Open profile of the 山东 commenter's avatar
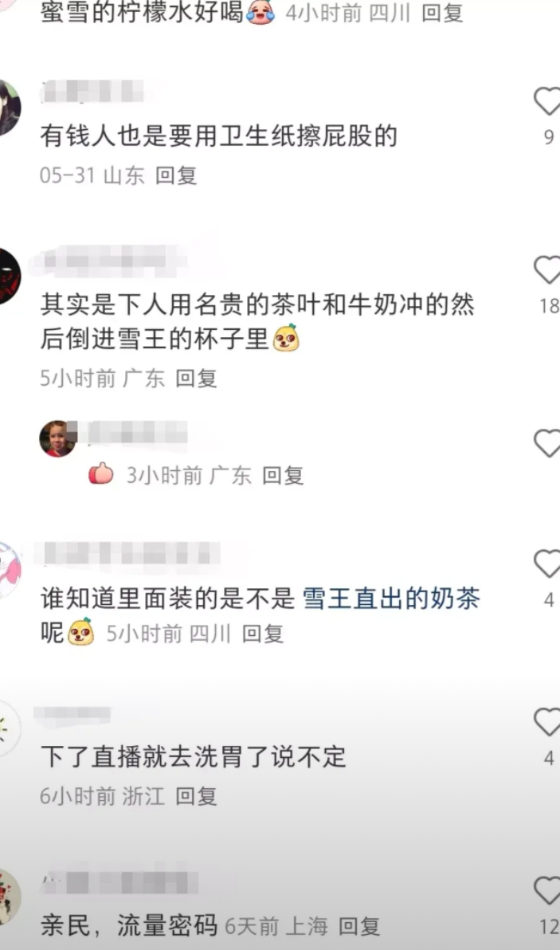This screenshot has width=560, height=950. (9, 108)
